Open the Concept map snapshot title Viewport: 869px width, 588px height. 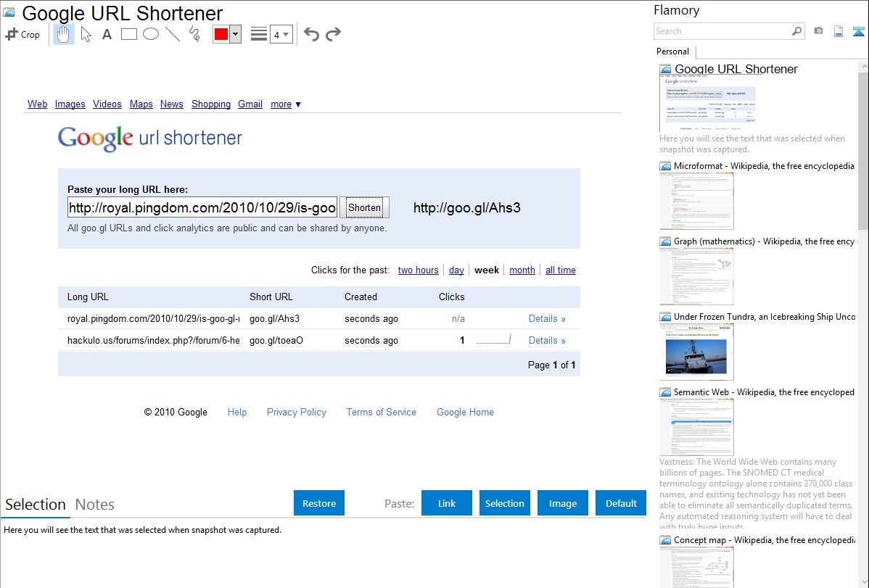(x=764, y=539)
